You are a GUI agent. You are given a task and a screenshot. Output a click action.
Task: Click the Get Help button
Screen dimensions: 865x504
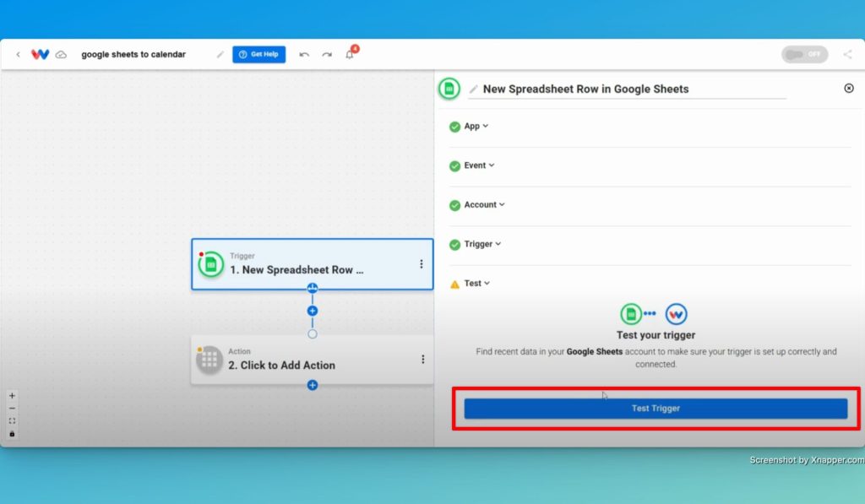258,54
